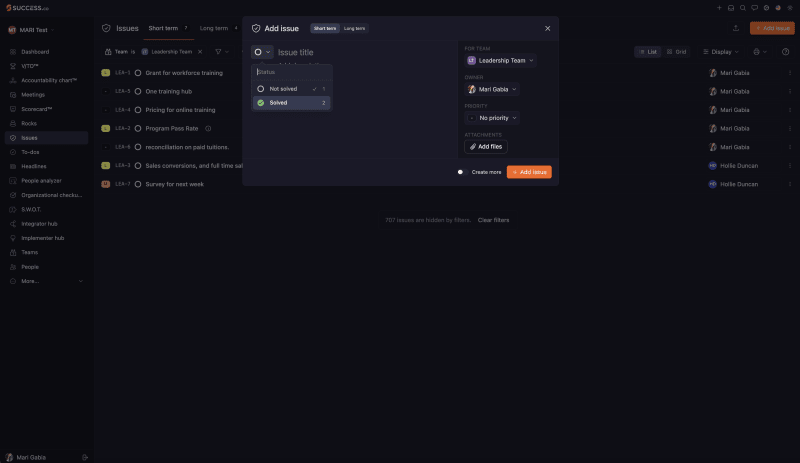
Task: Click the export upload icon
Action: pos(736,28)
